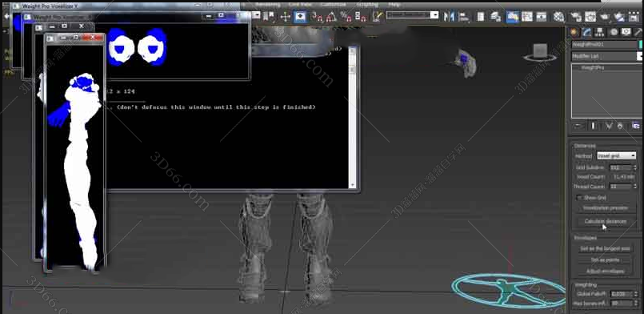The image size is (644, 314).
Task: Open Configure Modifier Sets icon
Action: pyautogui.click(x=635, y=127)
